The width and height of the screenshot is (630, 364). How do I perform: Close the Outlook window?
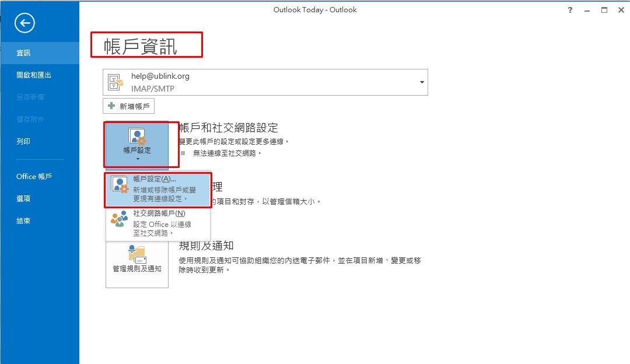click(620, 10)
